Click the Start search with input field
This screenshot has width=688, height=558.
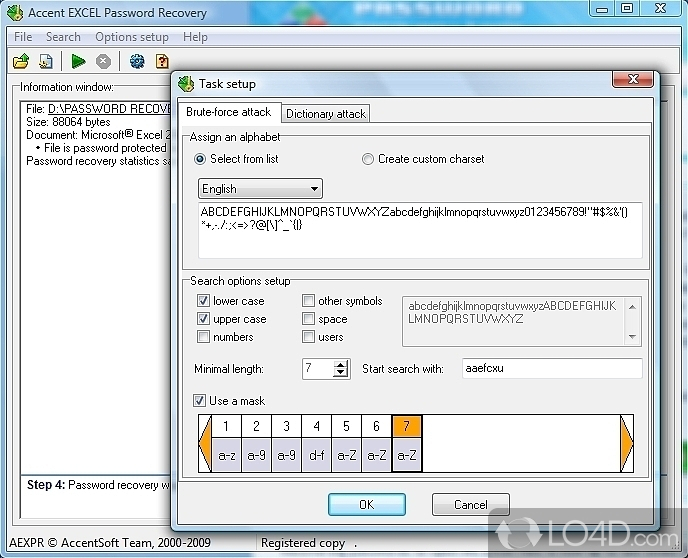[552, 368]
